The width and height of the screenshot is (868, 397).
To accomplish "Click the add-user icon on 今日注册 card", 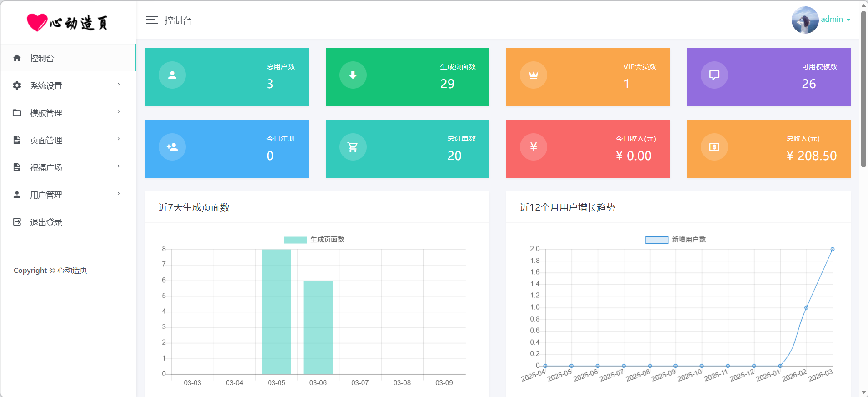I will [172, 147].
